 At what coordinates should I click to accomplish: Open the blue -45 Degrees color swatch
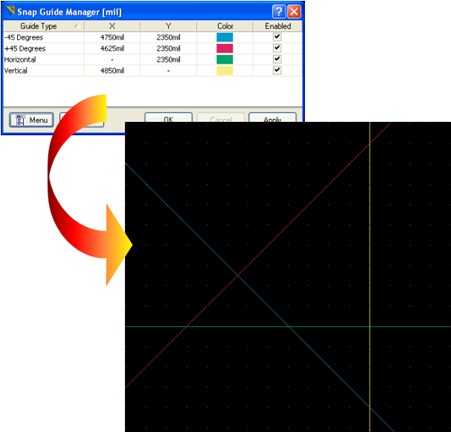click(225, 37)
